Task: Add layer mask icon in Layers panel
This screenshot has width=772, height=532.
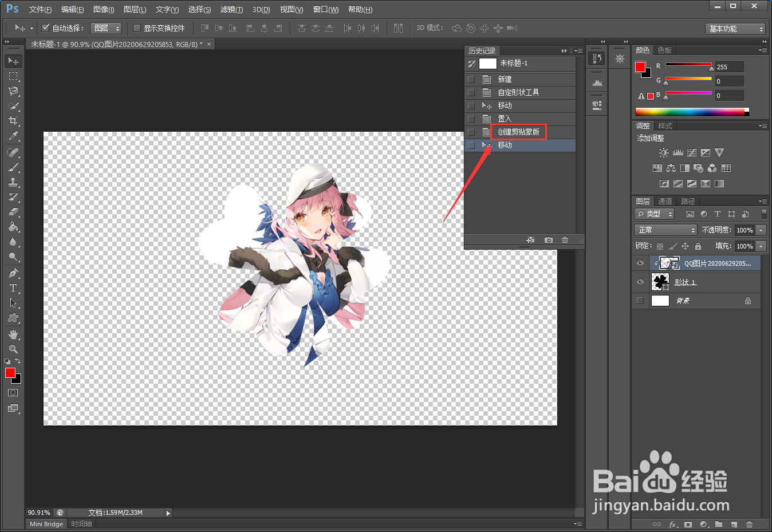Action: [x=688, y=525]
